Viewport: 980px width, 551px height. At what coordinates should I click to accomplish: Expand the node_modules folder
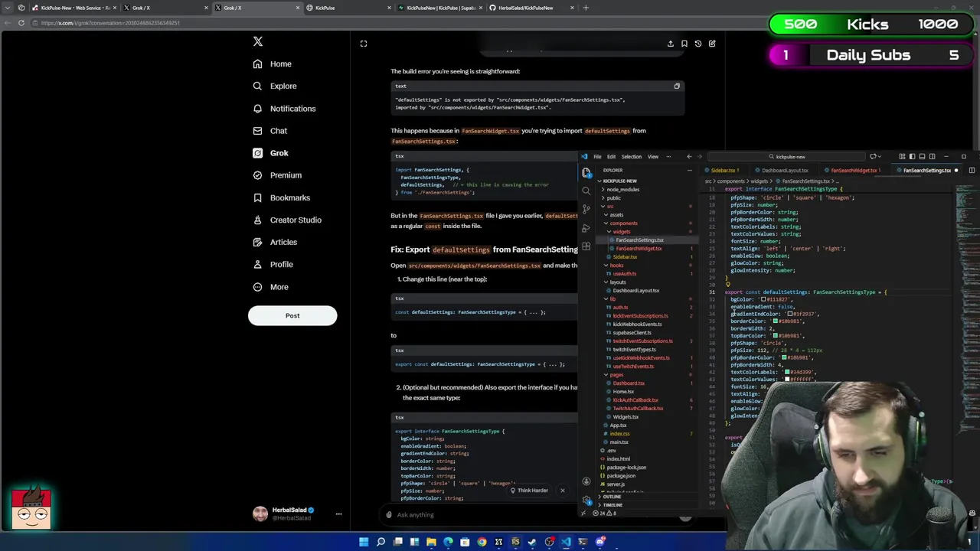pos(622,190)
